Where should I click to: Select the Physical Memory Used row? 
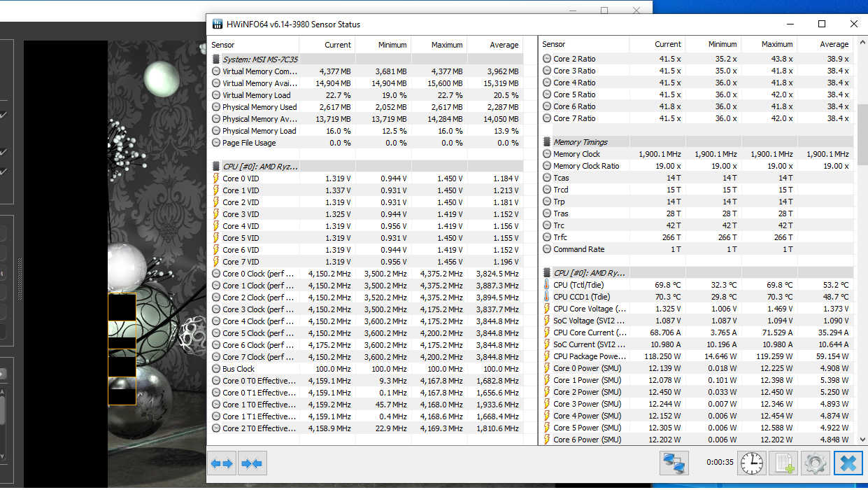pos(366,107)
